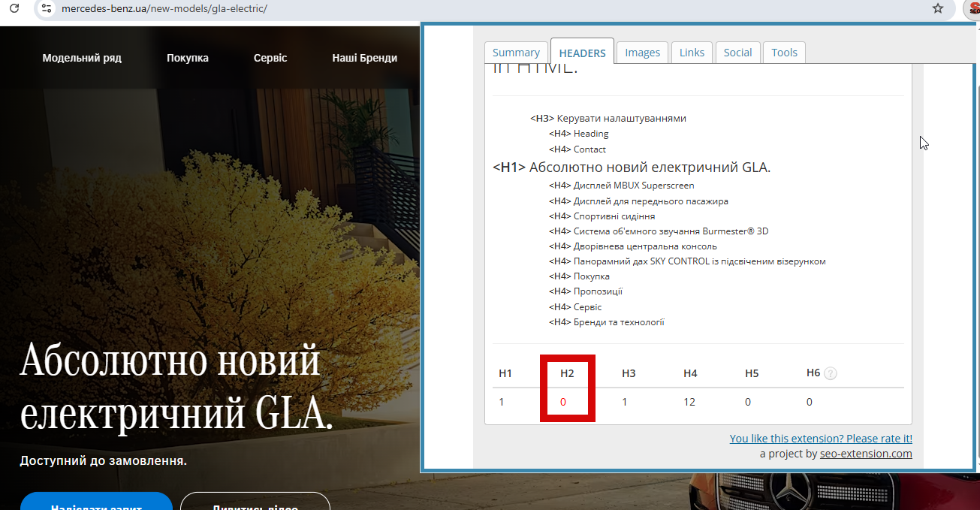Click the H5 count value 0
Image resolution: width=980 pixels, height=510 pixels.
coord(748,402)
